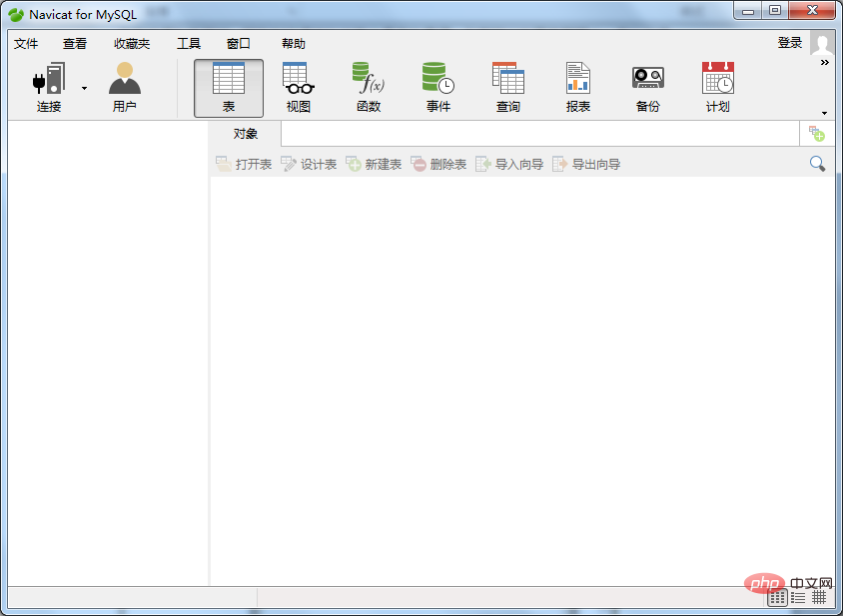This screenshot has height=616, width=843.
Task: Open the Connection (连接) tool
Action: 48,88
